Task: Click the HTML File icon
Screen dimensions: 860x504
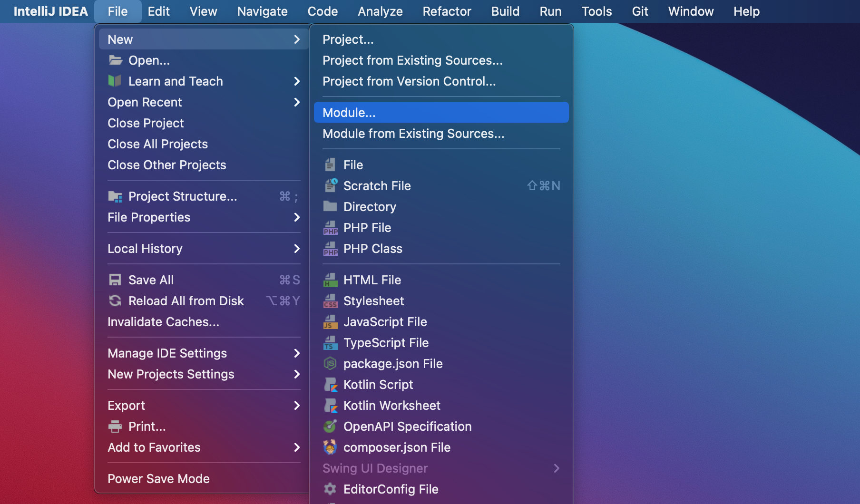Action: tap(331, 280)
